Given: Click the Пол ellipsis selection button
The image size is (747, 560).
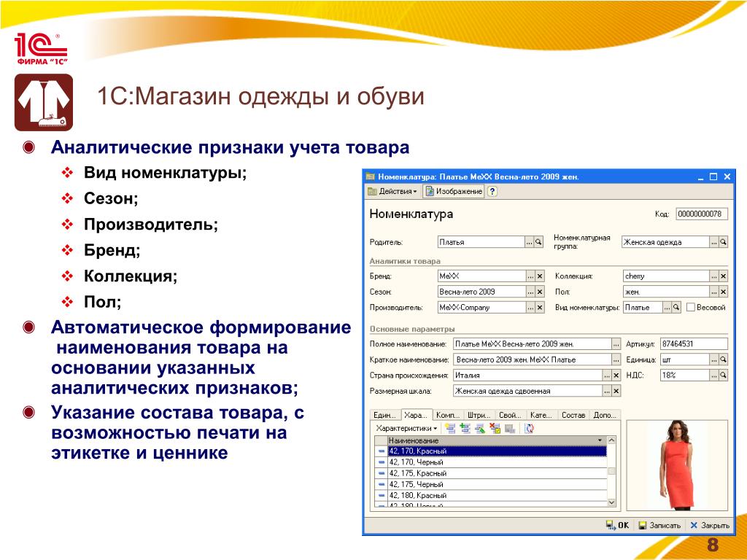Looking at the screenshot, I should pos(714,292).
